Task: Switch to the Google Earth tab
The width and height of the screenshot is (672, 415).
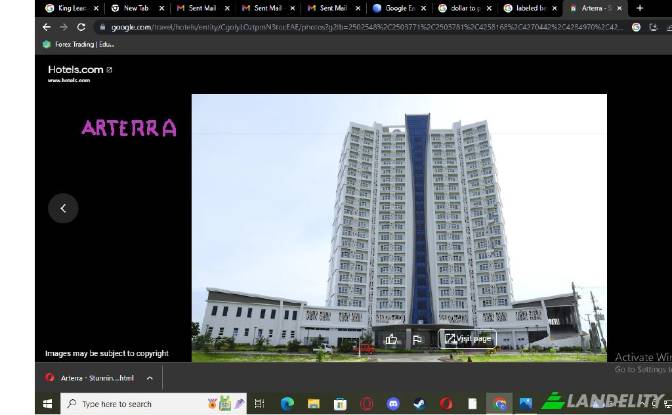Action: click(395, 8)
